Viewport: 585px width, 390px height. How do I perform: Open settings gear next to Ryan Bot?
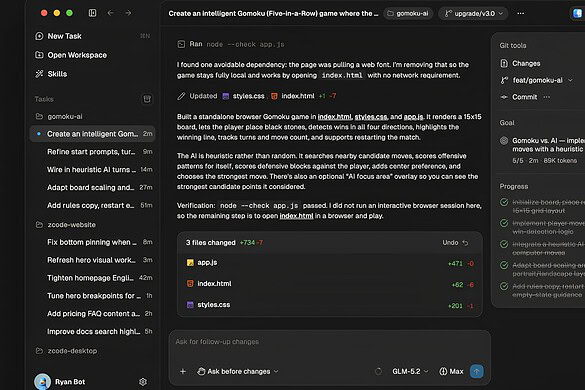pyautogui.click(x=143, y=381)
